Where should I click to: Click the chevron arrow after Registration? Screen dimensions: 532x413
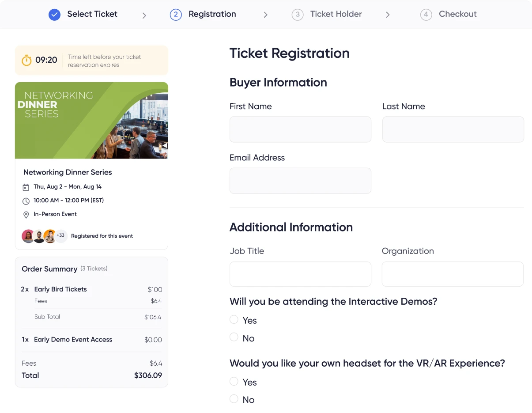(266, 15)
